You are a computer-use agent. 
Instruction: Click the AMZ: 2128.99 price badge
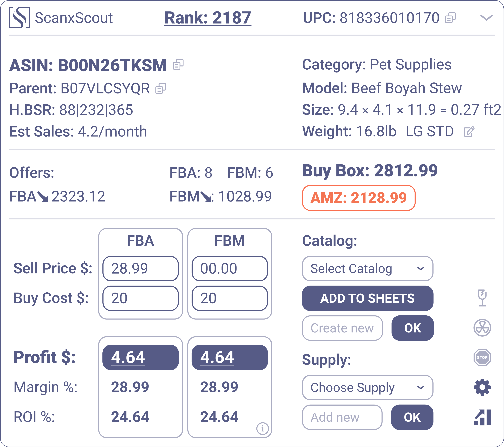(359, 198)
